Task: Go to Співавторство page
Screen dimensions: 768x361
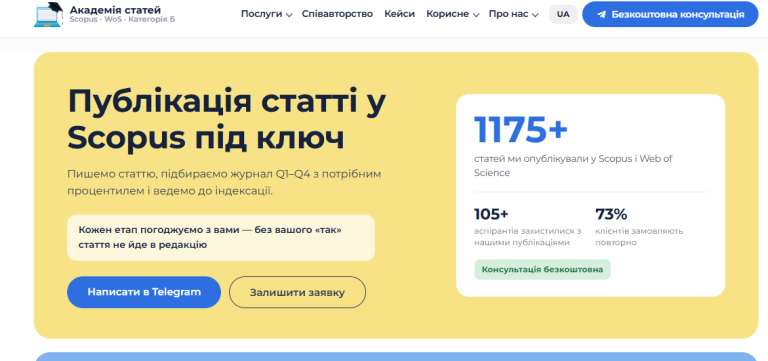Action: click(x=337, y=14)
